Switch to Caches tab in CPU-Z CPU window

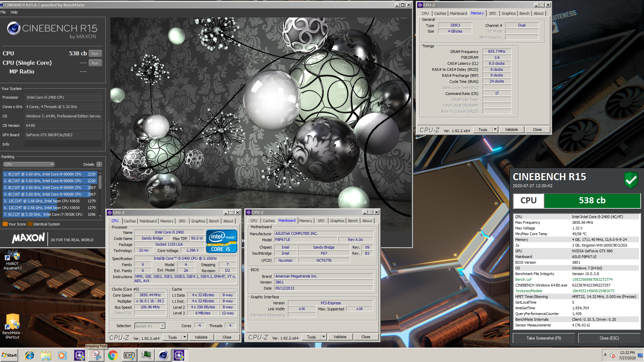point(130,221)
